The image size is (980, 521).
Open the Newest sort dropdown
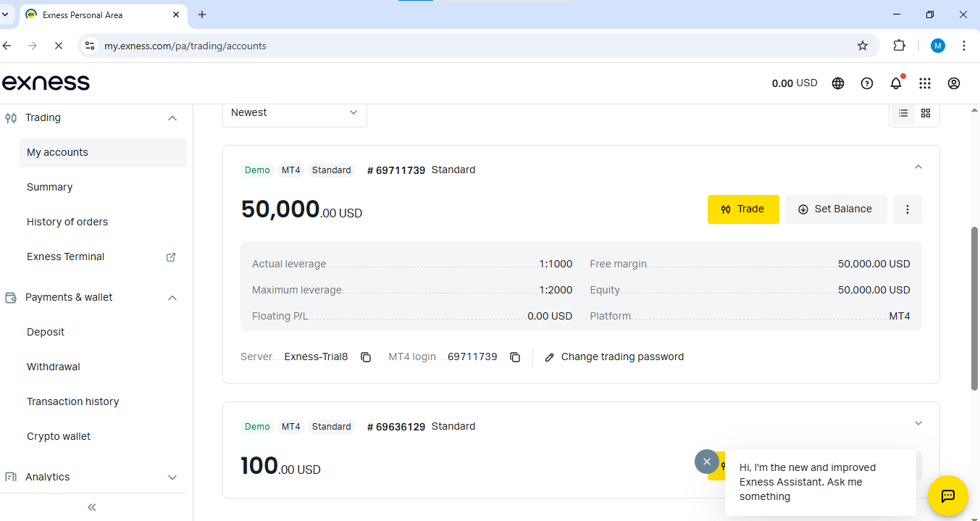pos(294,113)
